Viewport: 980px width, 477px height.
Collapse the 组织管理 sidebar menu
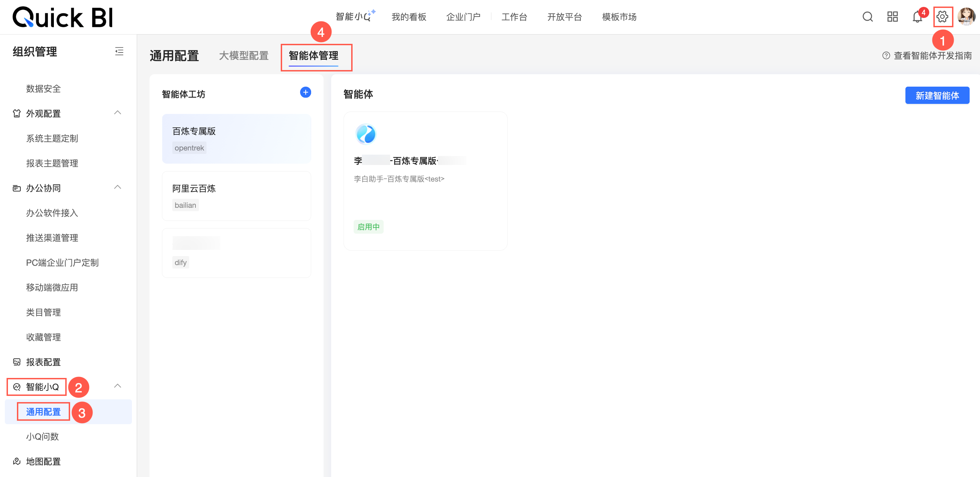pyautogui.click(x=119, y=51)
